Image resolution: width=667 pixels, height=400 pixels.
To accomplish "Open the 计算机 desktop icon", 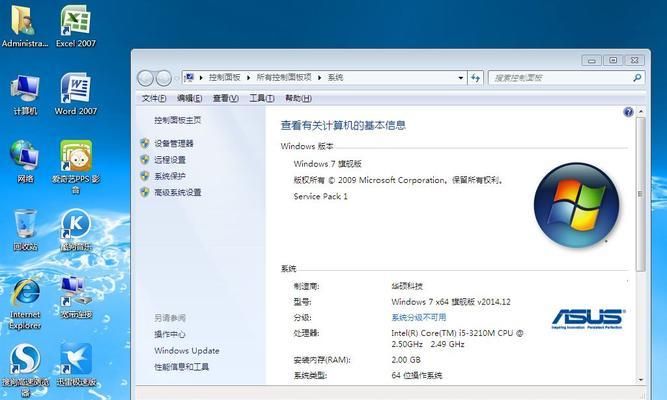I will [25, 94].
